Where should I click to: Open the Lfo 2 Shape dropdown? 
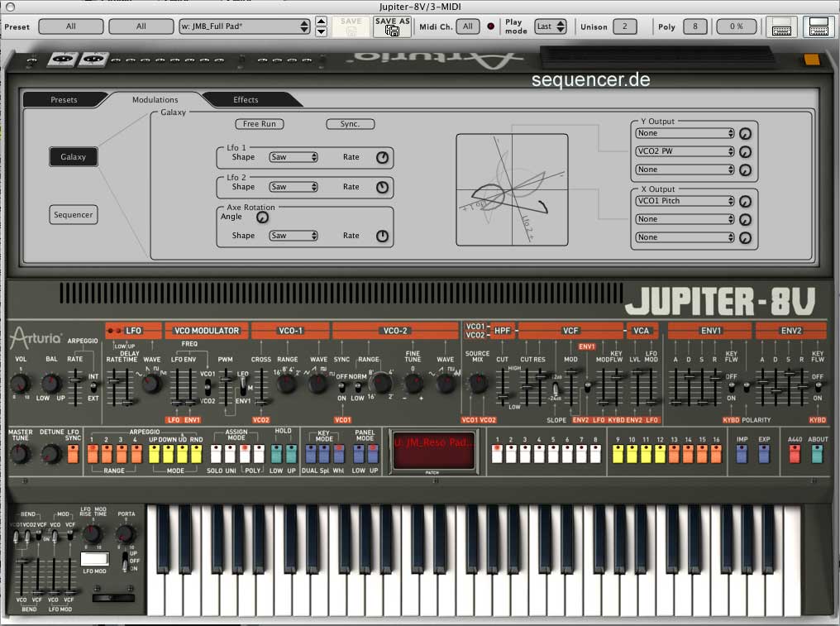point(294,187)
